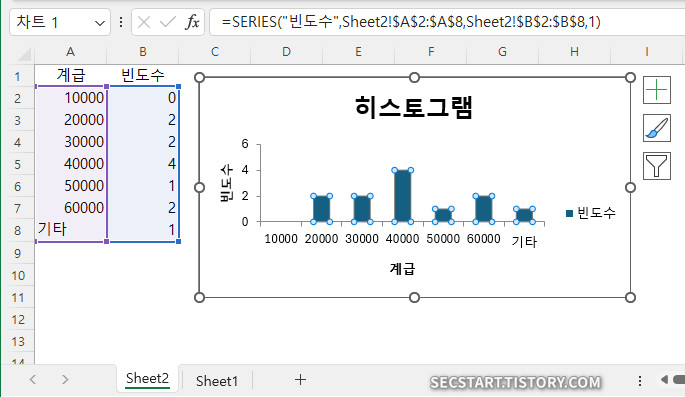Click the Enter checkmark in formula bar
685x397 pixels.
(x=168, y=22)
